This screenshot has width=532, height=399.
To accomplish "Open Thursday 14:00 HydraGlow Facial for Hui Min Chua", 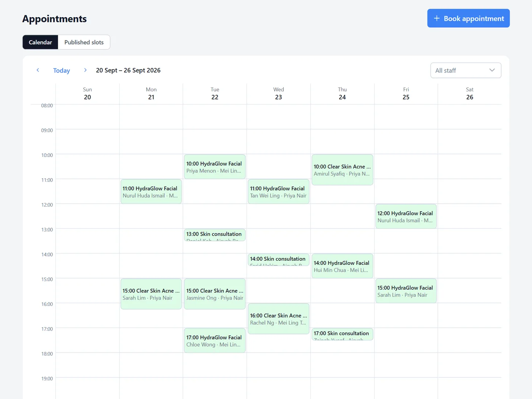I will 342,266.
